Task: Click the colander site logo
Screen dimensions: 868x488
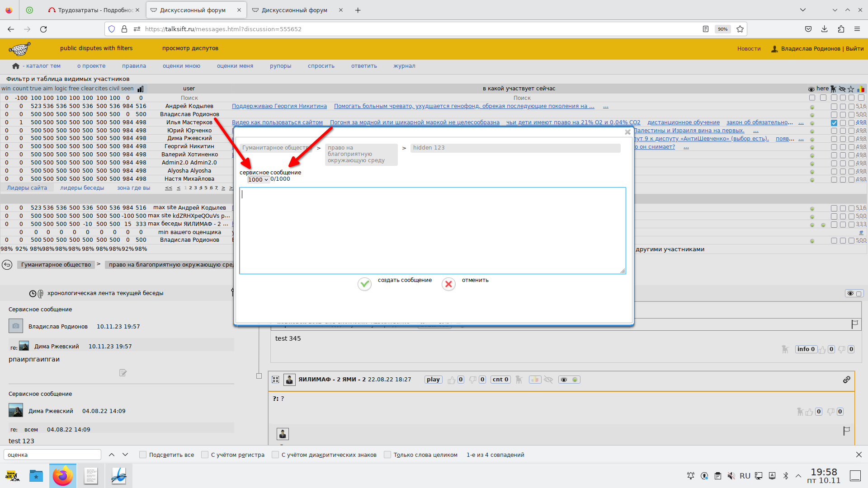Action: 19,48
